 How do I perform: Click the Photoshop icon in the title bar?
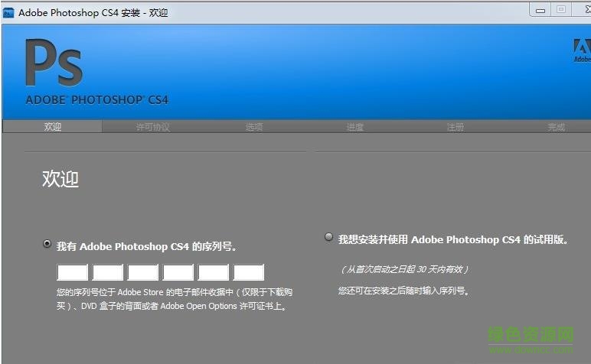point(8,13)
